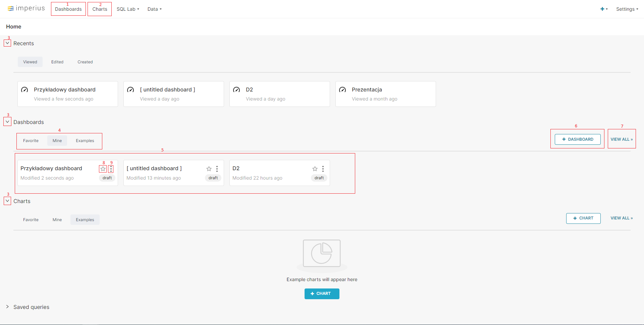This screenshot has height=325, width=644.
Task: Switch to the Created tab in Recents
Action: (85, 62)
